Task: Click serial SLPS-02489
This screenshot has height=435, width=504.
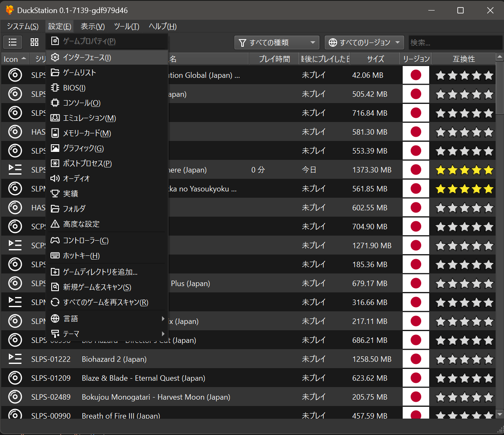Action: click(x=51, y=397)
